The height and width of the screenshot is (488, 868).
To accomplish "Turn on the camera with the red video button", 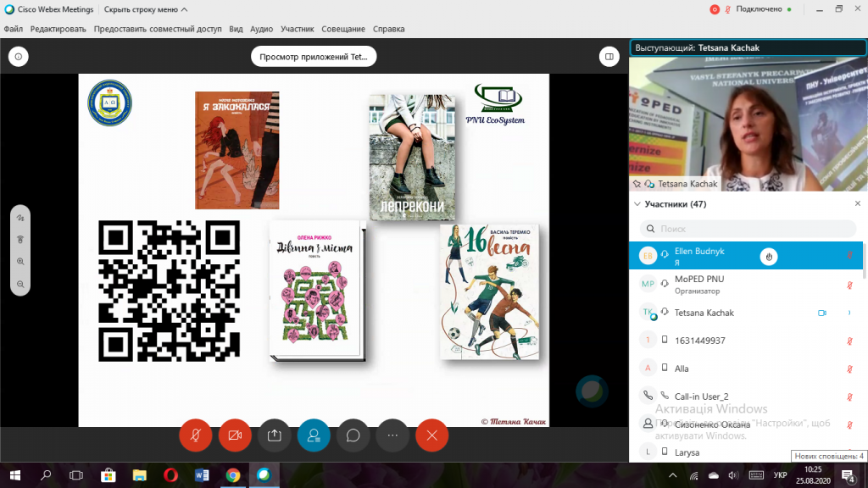I will point(235,435).
